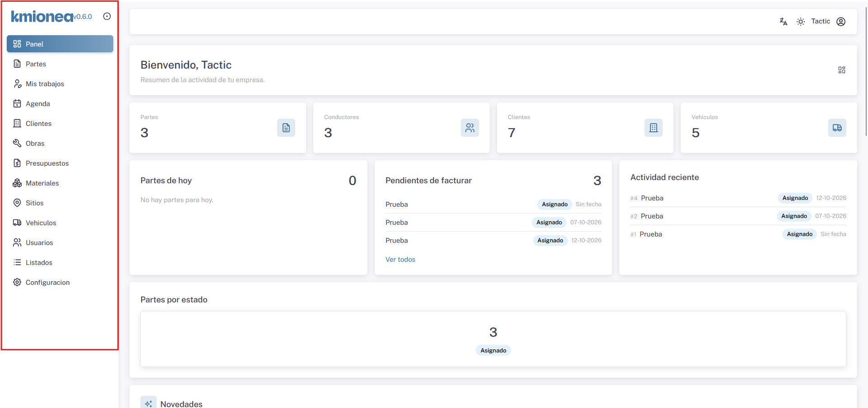Click the Clientes building card icon

(654, 128)
